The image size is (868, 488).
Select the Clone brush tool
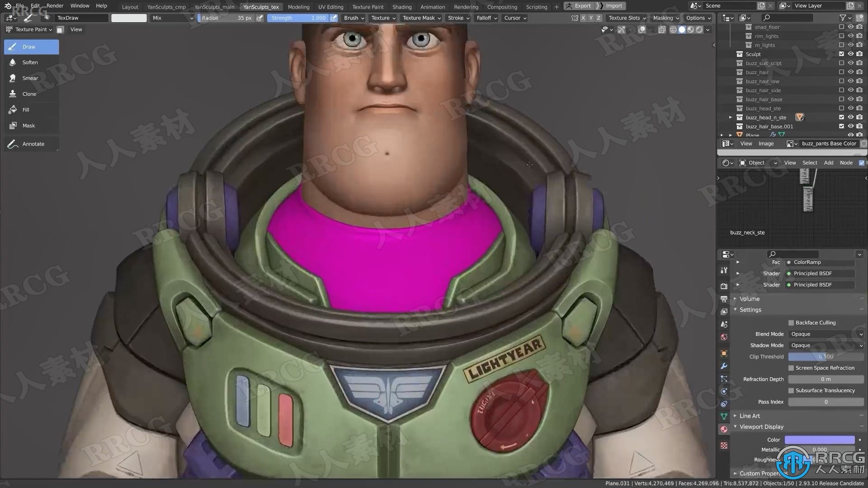(28, 94)
